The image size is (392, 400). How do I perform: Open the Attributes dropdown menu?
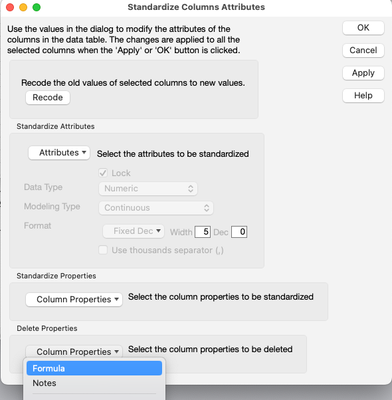(59, 153)
